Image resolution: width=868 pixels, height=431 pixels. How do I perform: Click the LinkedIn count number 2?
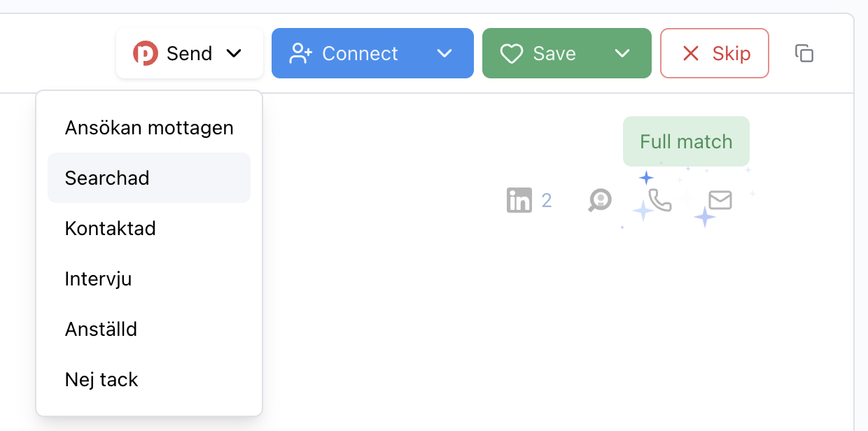(x=547, y=202)
